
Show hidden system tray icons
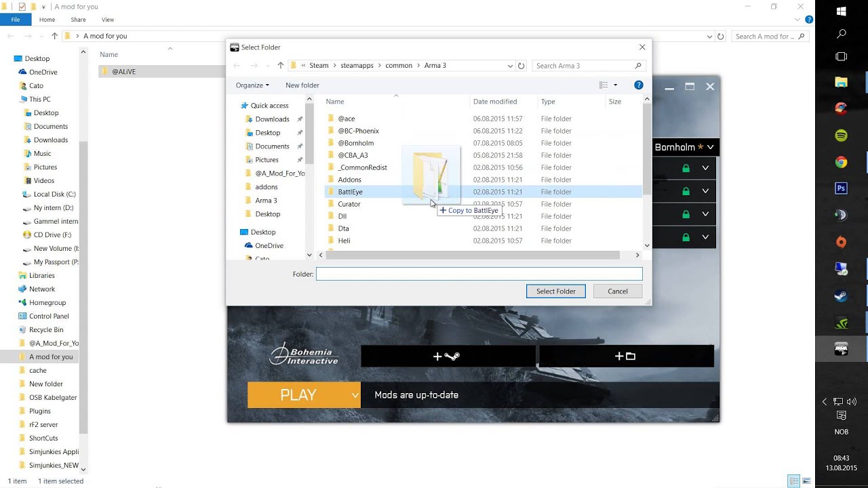tap(825, 402)
